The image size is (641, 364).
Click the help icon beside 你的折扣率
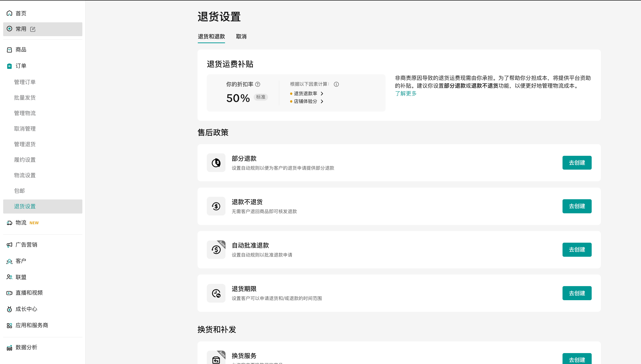[x=258, y=84]
